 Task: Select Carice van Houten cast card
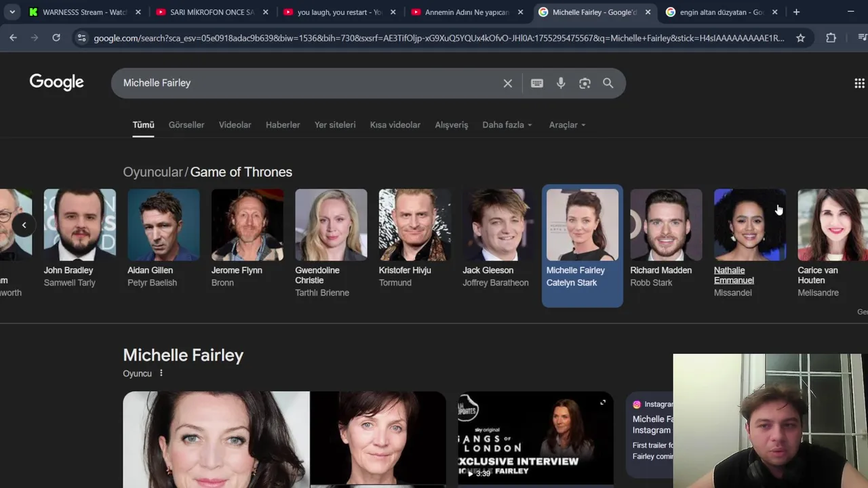tap(833, 244)
